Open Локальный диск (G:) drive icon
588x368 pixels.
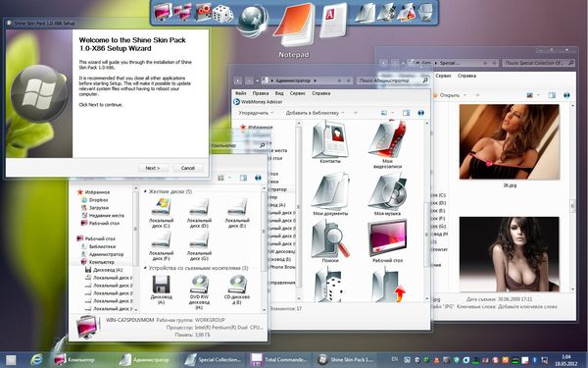click(199, 245)
